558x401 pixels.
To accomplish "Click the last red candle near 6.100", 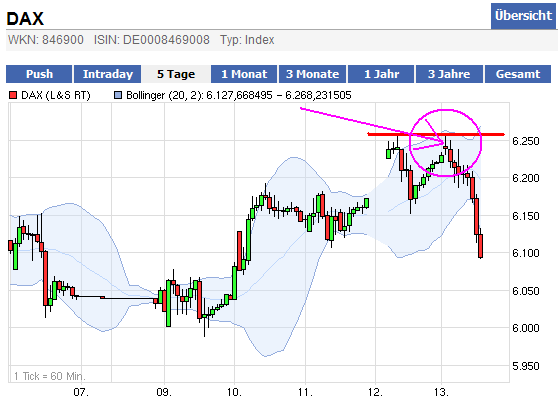I will (480, 246).
